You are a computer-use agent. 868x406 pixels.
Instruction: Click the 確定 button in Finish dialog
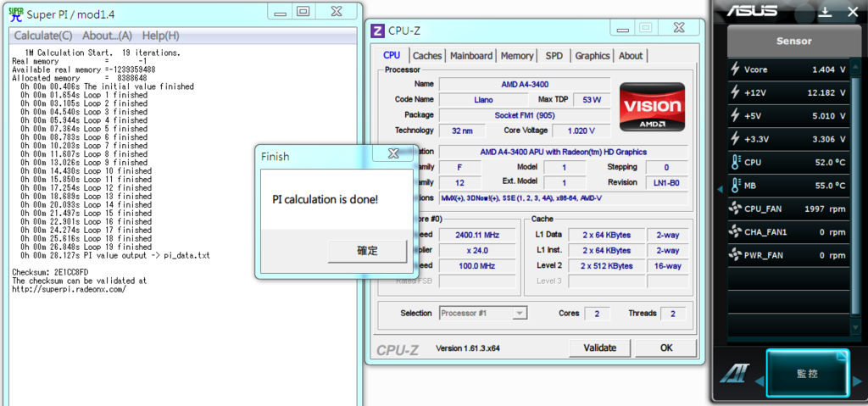[x=368, y=251]
